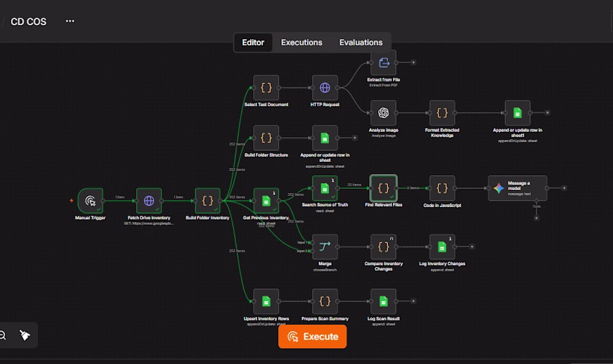Select the Prepare Scan Summary node

(325, 301)
